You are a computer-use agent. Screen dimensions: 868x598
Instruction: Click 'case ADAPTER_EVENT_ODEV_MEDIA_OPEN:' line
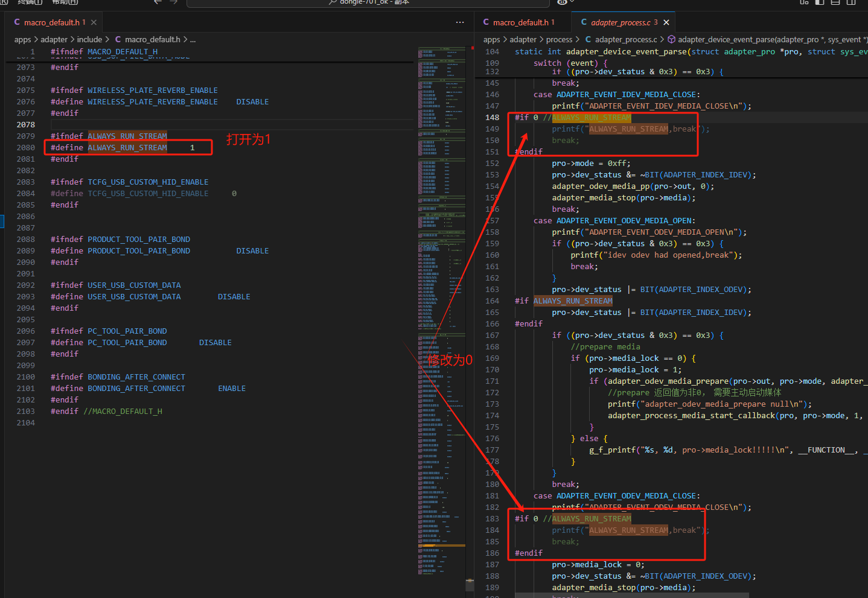614,220
